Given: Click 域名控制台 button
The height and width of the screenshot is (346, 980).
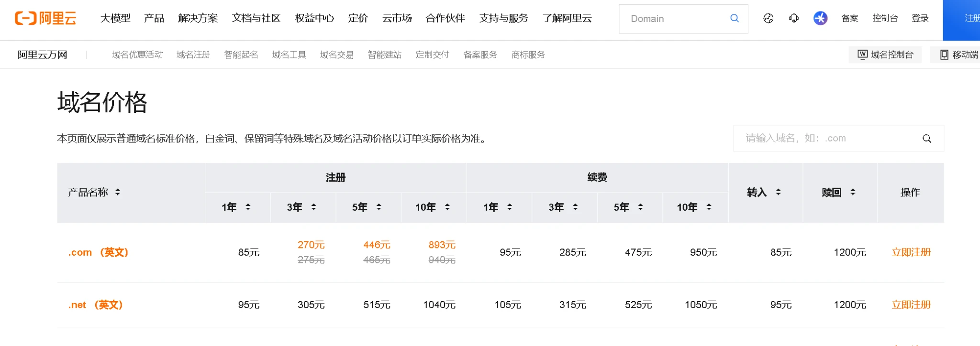Looking at the screenshot, I should click(885, 55).
